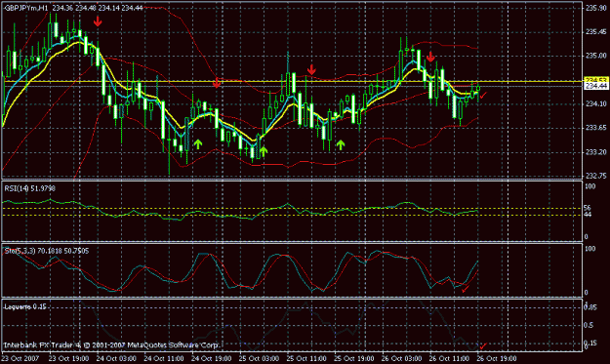This screenshot has width=610, height=364.
Task: Click the Laguerre 0.15 indicator label
Action: [x=25, y=306]
